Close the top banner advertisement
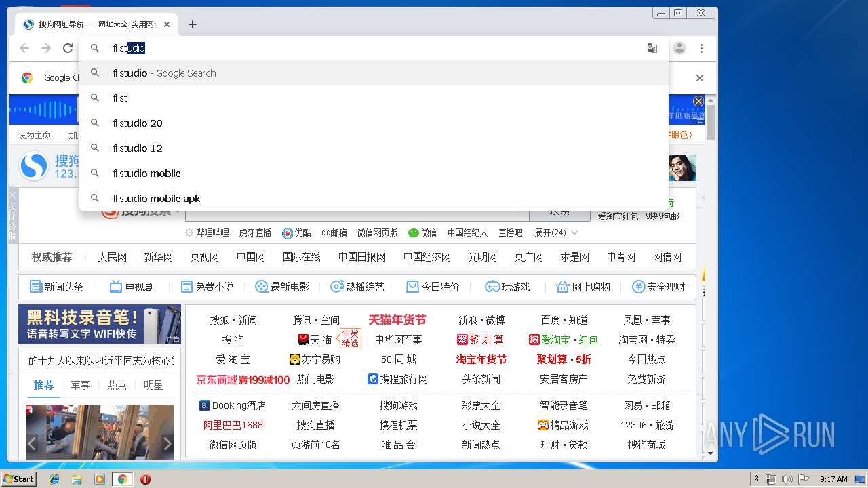Viewport: 868px width, 488px height. [x=698, y=101]
